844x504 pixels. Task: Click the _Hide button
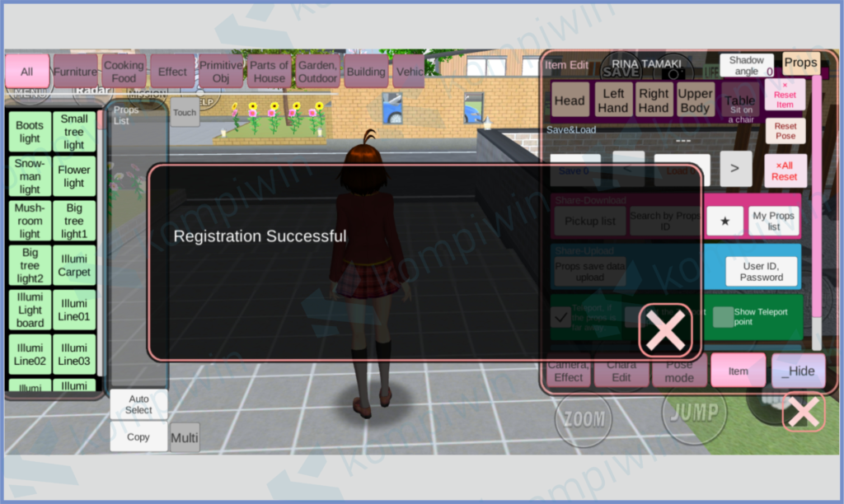click(798, 371)
